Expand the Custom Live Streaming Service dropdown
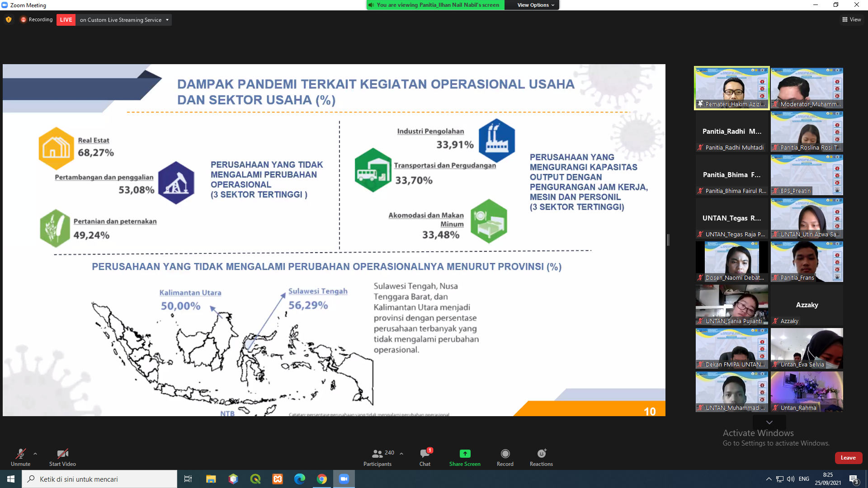Viewport: 868px width, 488px height. tap(167, 19)
